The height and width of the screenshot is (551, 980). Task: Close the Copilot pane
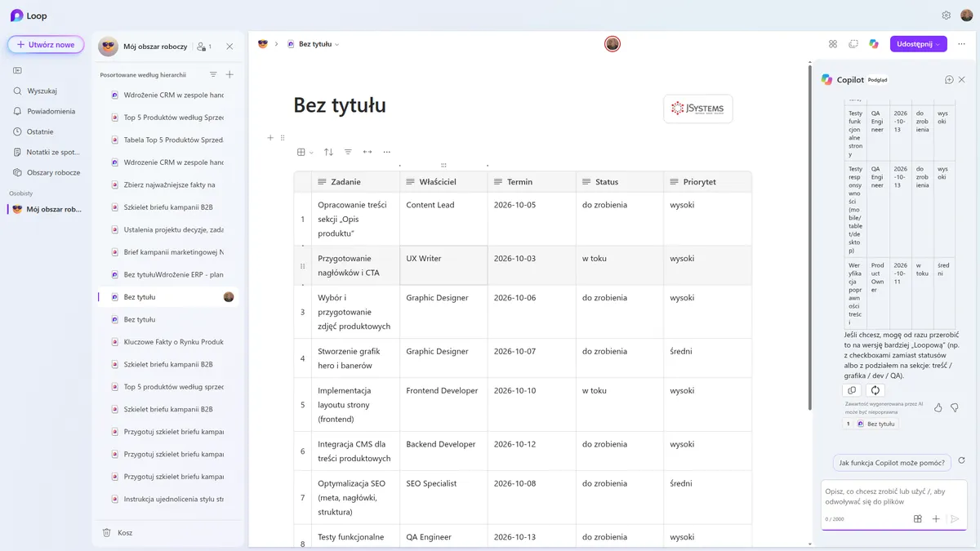(x=962, y=79)
